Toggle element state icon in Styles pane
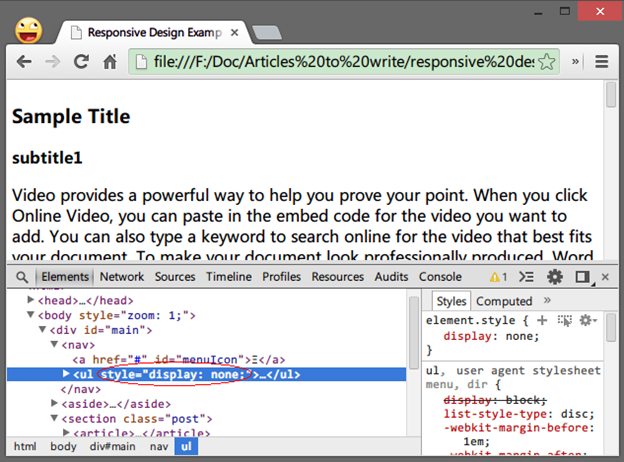The image size is (624, 462). (x=564, y=320)
